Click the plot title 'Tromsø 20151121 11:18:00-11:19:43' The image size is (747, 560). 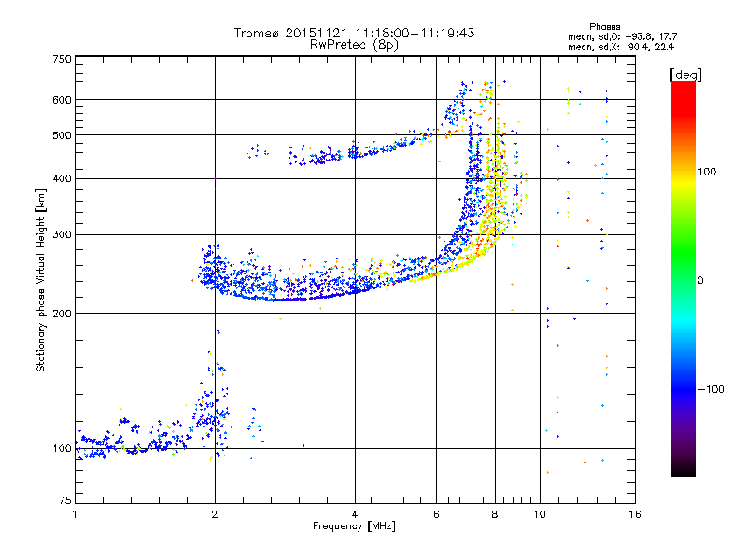coord(354,33)
